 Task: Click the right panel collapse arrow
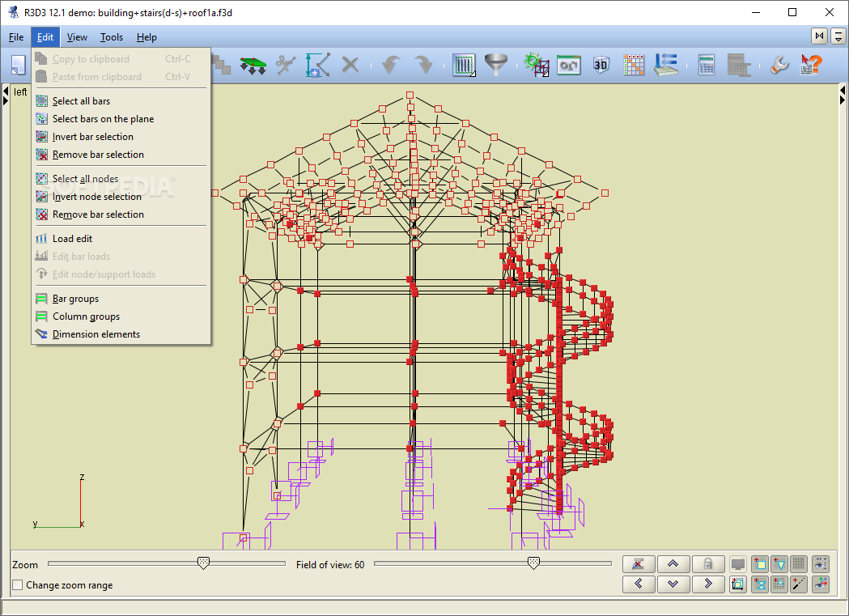click(842, 90)
